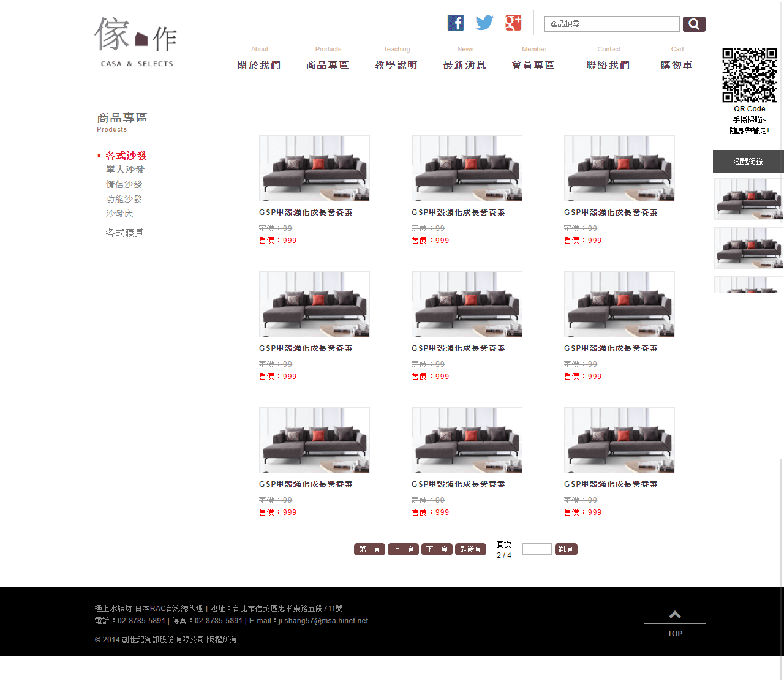
Task: Select 情侶沙發 subcategory
Action: click(x=124, y=184)
